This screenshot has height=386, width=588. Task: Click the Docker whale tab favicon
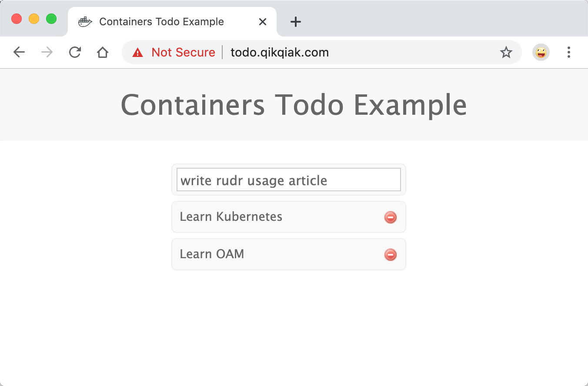pos(85,22)
